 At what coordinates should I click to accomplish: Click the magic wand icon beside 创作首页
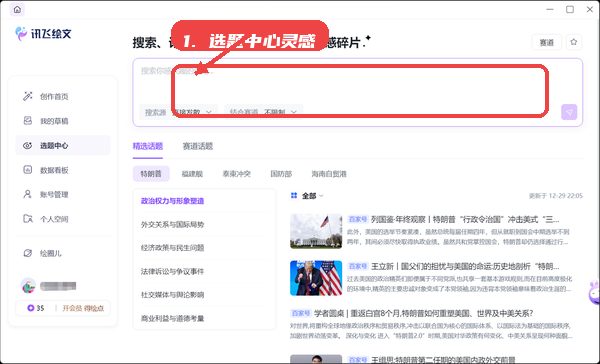tap(28, 96)
